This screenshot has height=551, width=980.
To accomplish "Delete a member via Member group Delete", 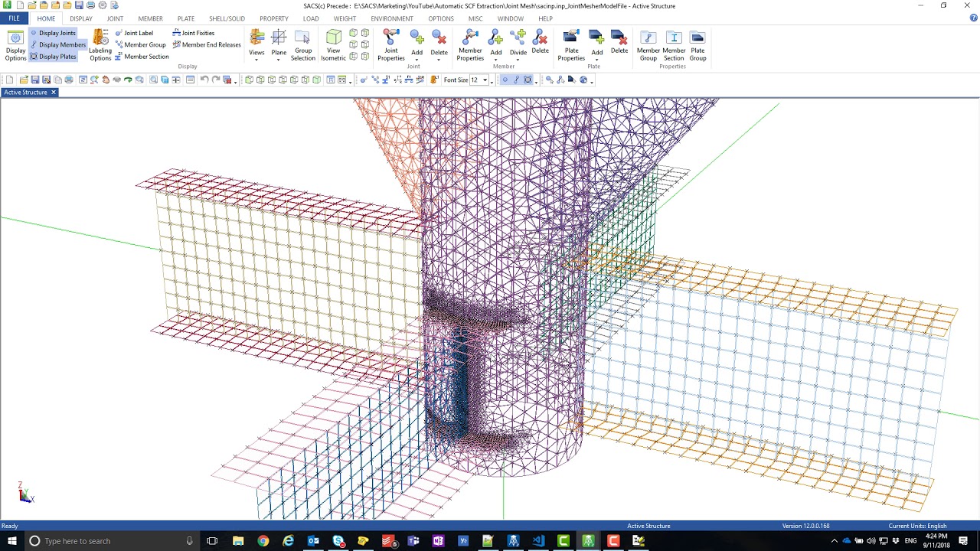I will point(540,42).
